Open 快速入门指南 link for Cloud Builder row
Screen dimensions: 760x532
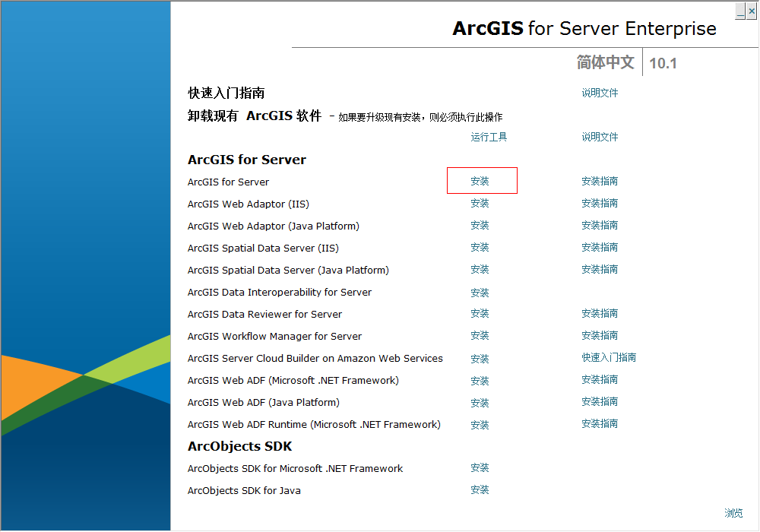[x=609, y=357]
